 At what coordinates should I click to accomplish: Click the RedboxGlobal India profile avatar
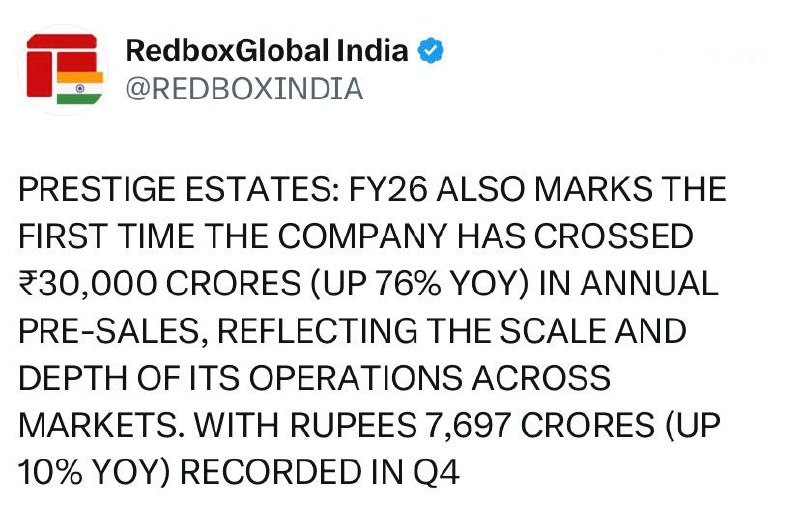tap(64, 70)
